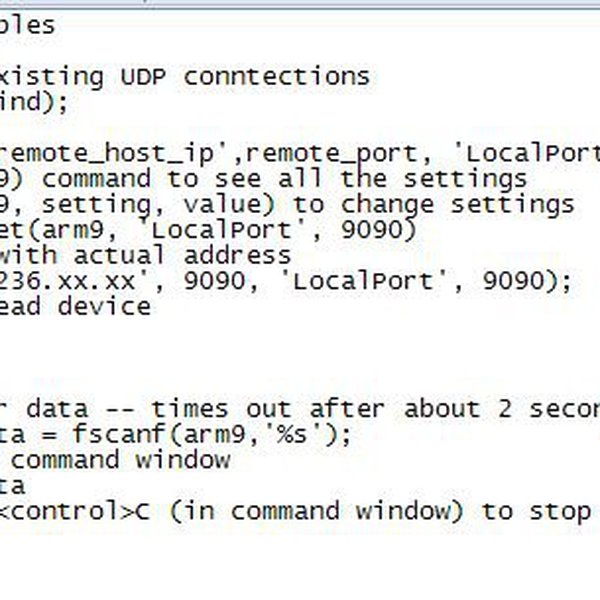Image resolution: width=600 pixels, height=600 pixels.
Task: Click the 236.xx.xx IP address string
Action: point(67,281)
